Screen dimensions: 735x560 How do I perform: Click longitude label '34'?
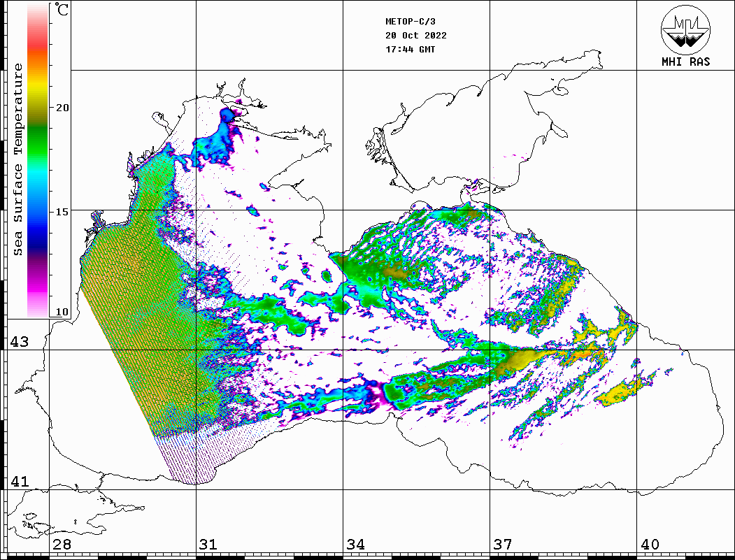(x=356, y=545)
